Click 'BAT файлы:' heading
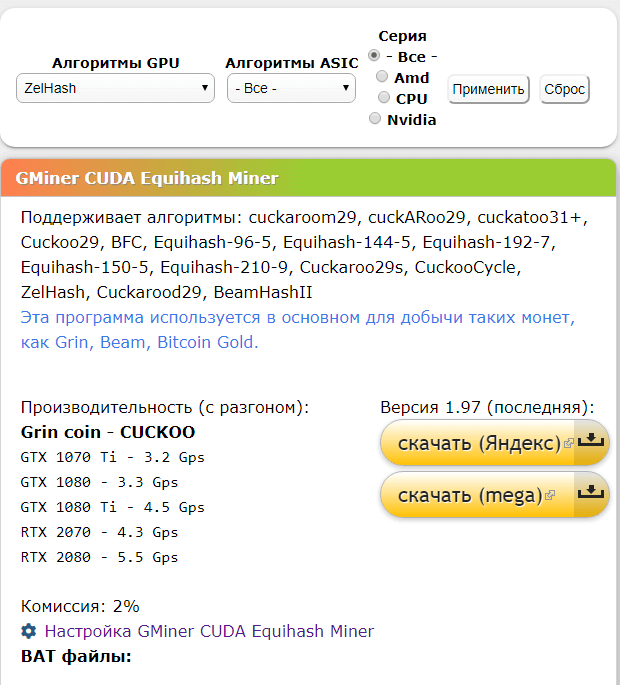The width and height of the screenshot is (620, 685). click(76, 656)
